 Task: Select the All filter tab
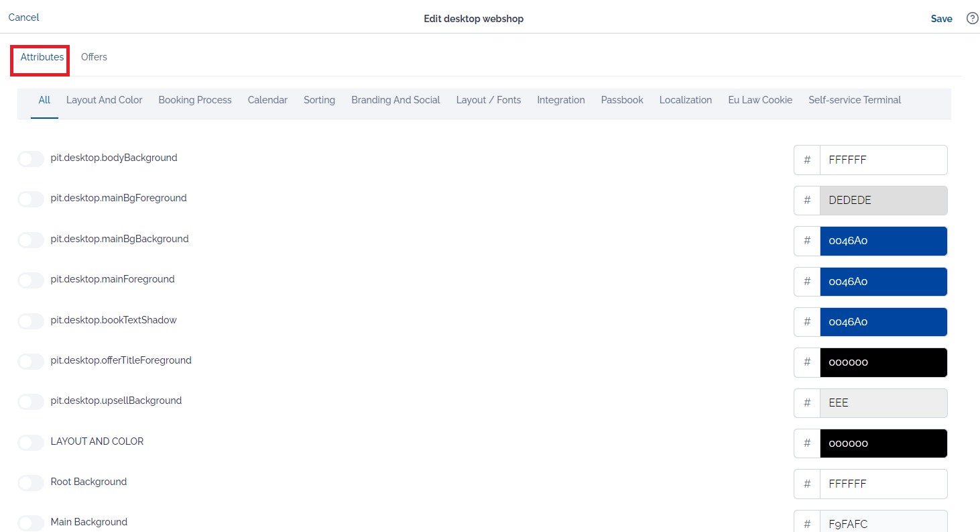click(44, 100)
